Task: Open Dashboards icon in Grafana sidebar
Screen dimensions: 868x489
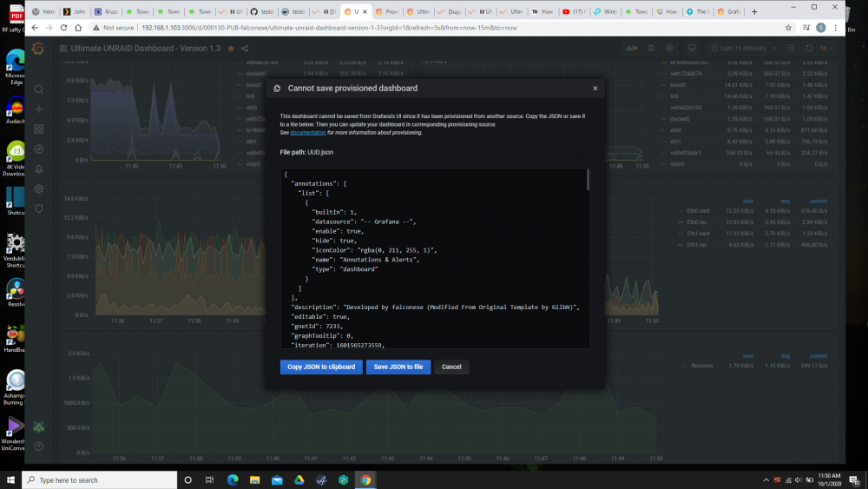Action: (39, 129)
